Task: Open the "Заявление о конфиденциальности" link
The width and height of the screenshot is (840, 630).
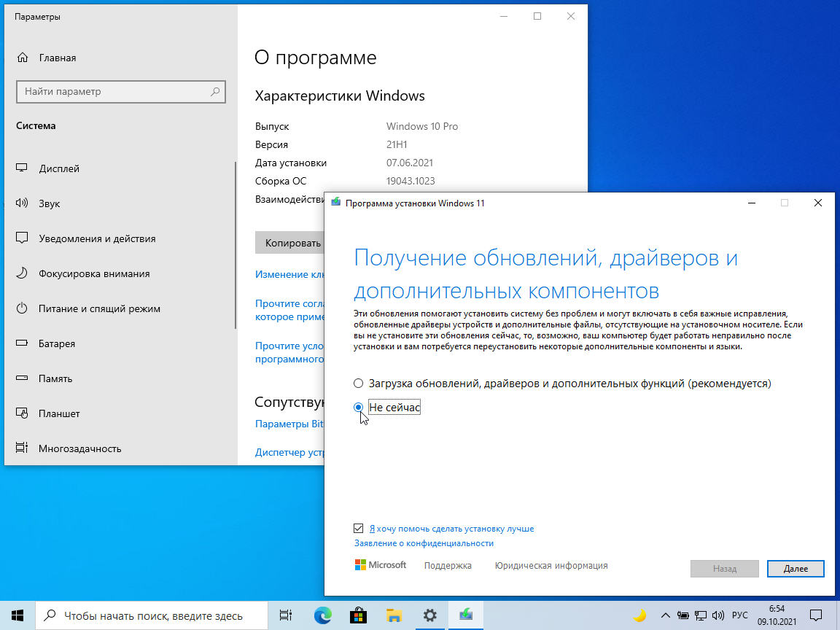Action: 424,543
